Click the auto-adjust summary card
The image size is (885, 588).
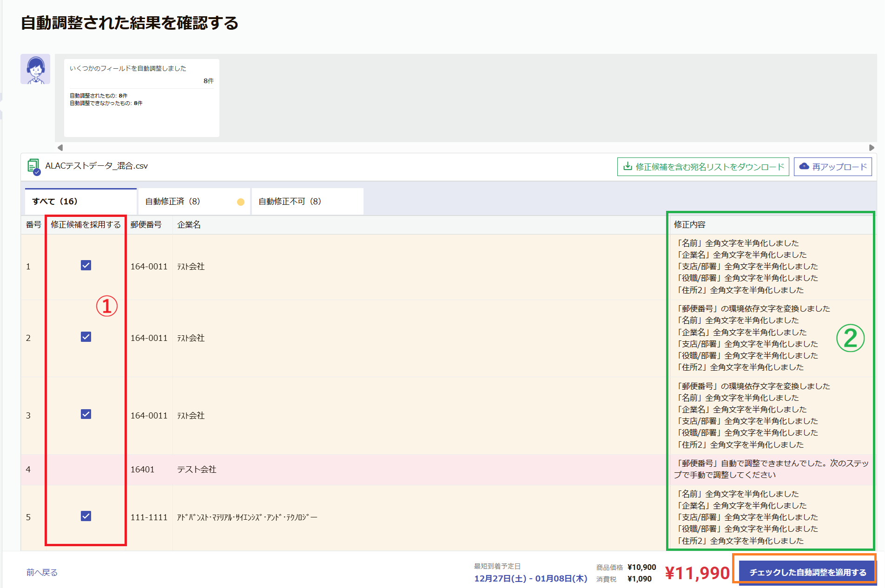click(x=142, y=98)
